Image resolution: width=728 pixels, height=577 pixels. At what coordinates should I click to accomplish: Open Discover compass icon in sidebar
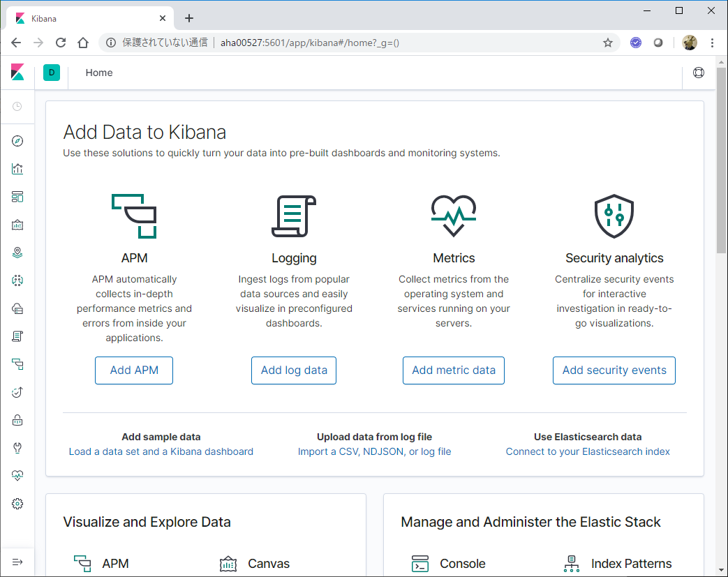pyautogui.click(x=17, y=141)
